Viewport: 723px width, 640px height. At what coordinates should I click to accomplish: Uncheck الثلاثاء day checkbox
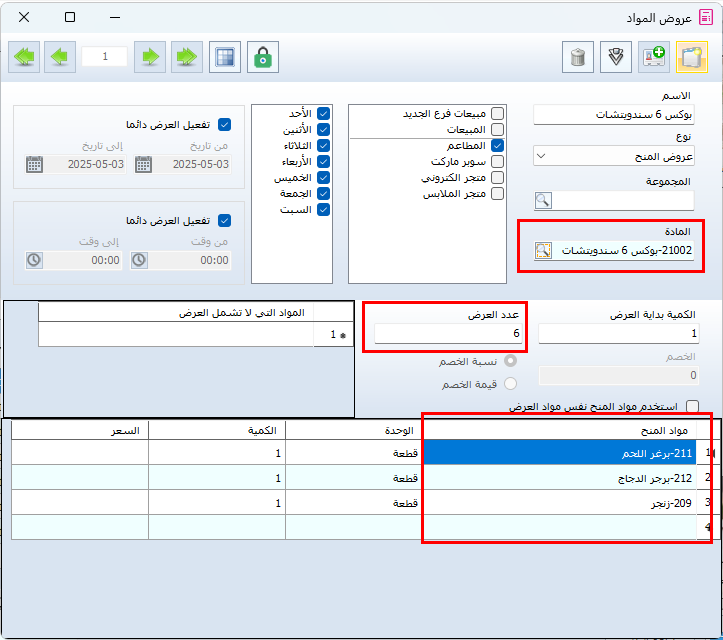pyautogui.click(x=323, y=146)
